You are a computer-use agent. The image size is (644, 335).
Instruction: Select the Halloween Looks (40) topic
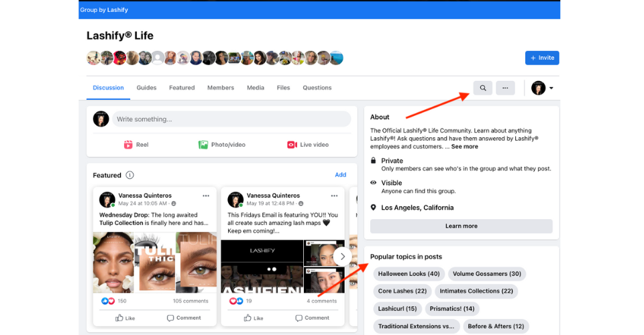(409, 273)
